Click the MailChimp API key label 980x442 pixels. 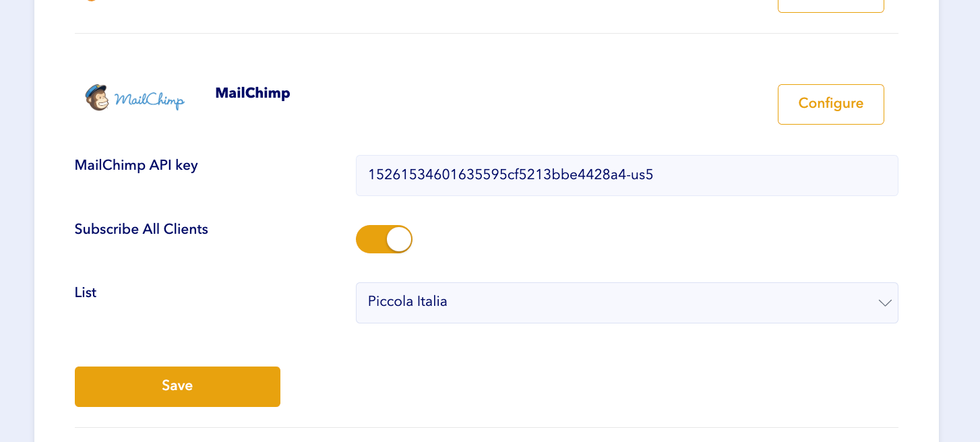(x=136, y=165)
